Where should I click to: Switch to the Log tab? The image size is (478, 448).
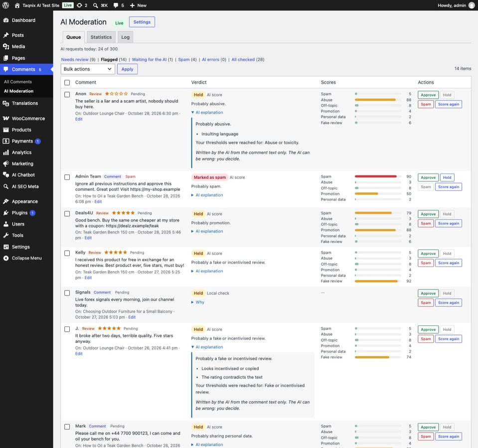coord(125,37)
